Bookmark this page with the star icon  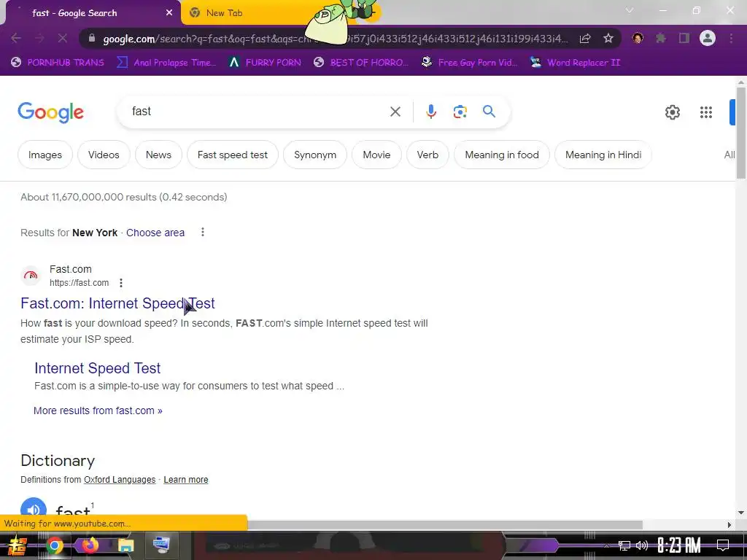point(608,39)
